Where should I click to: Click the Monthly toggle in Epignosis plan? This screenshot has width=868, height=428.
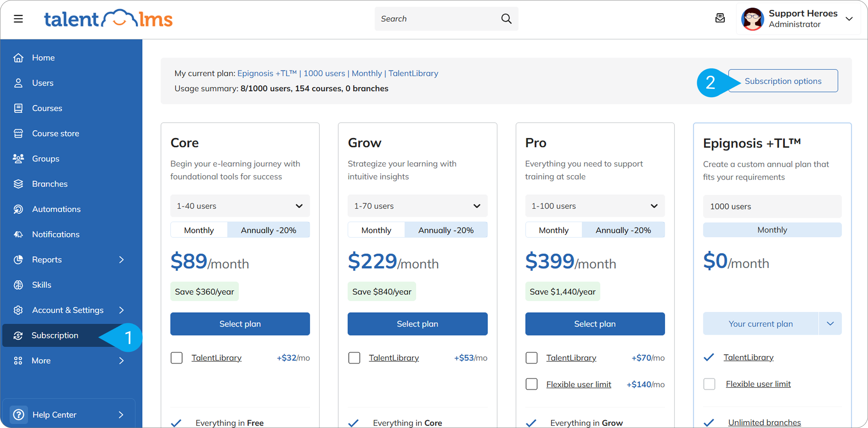click(772, 230)
